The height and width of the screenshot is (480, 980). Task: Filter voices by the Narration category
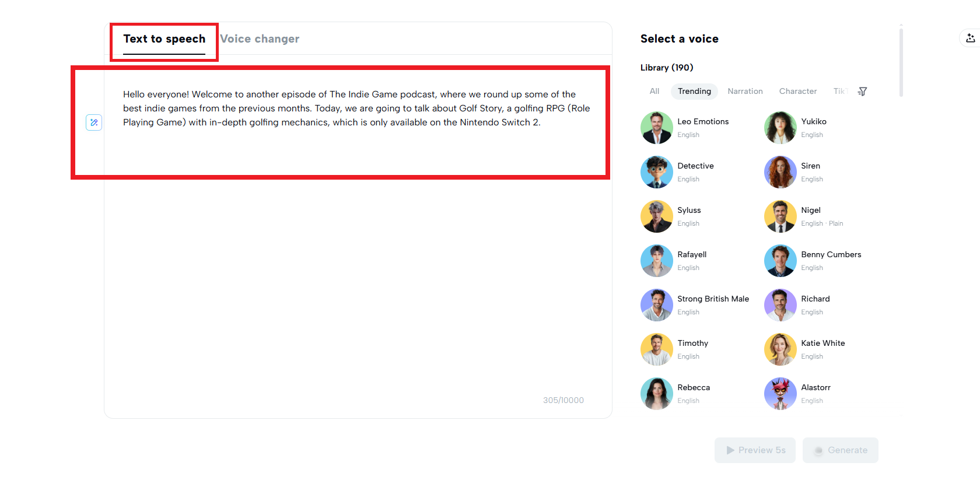(x=745, y=92)
